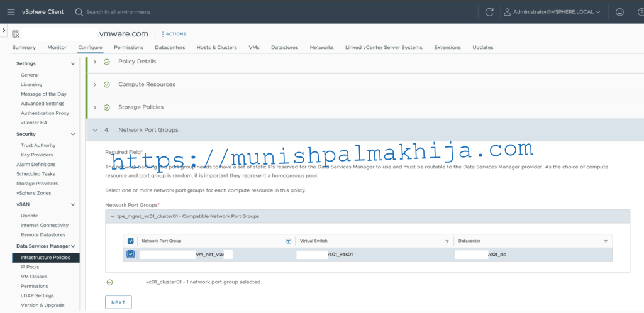Open Remote Datastores under vSAN
Screen dimensions: 644x313
(x=43, y=234)
